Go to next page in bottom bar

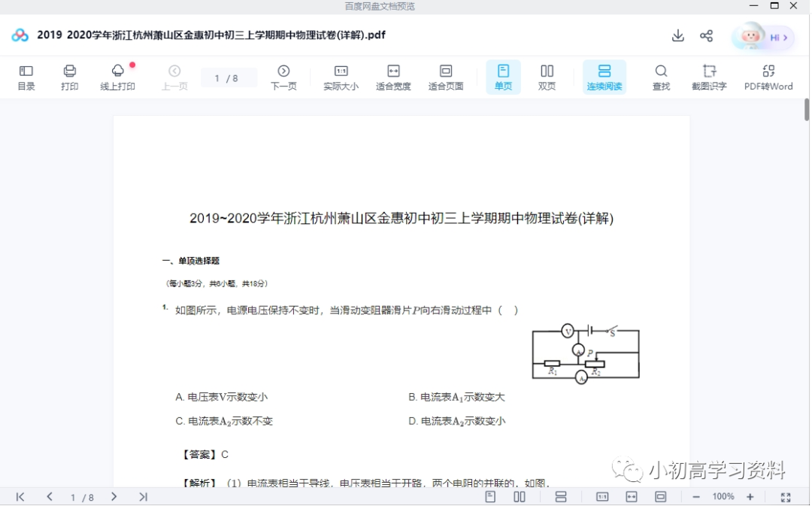(114, 497)
